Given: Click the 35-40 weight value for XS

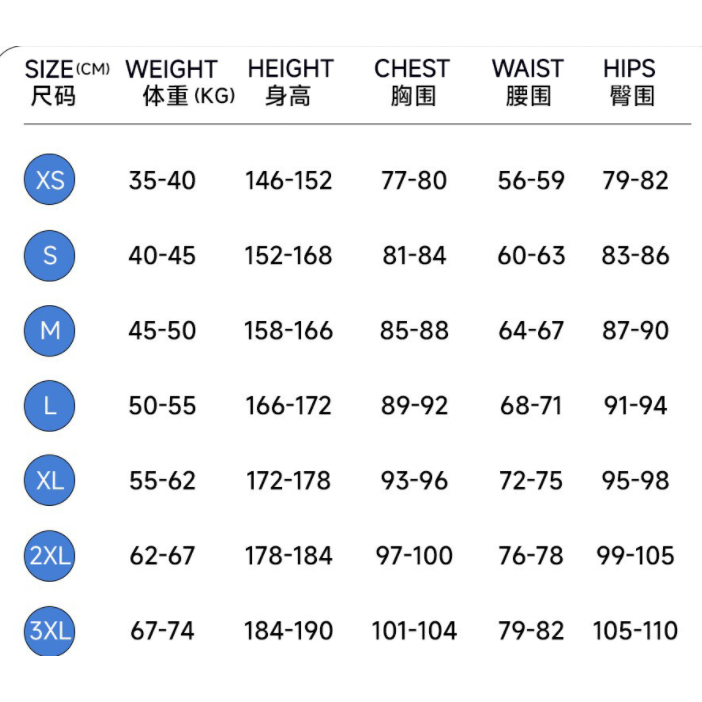Looking at the screenshot, I should [162, 181].
